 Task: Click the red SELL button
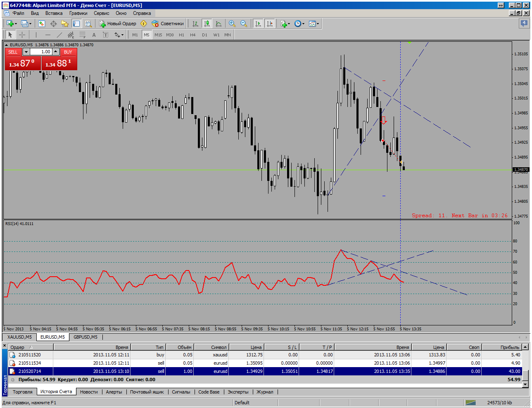13,52
